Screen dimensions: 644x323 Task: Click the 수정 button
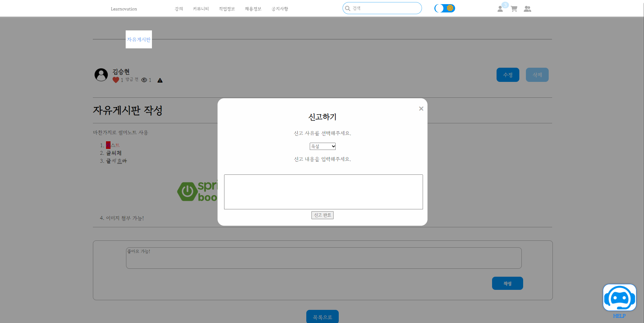pos(508,75)
